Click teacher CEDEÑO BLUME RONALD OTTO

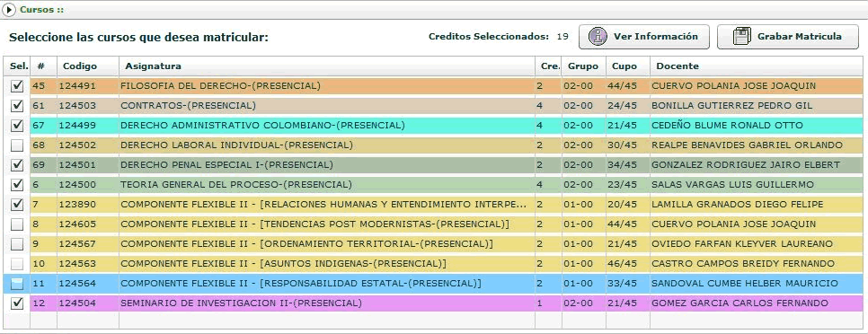coord(727,126)
